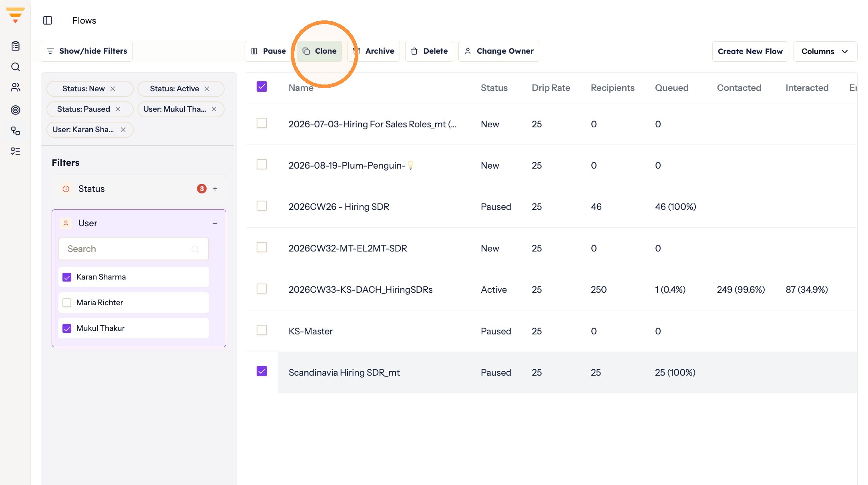868x485 pixels.
Task: Check Maria Richter user filter
Action: [x=67, y=303]
